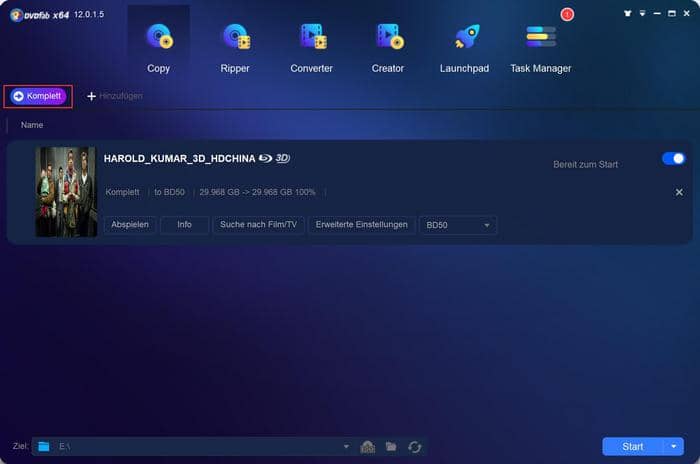The height and width of the screenshot is (464, 700).
Task: Open Task Manager
Action: (x=541, y=48)
